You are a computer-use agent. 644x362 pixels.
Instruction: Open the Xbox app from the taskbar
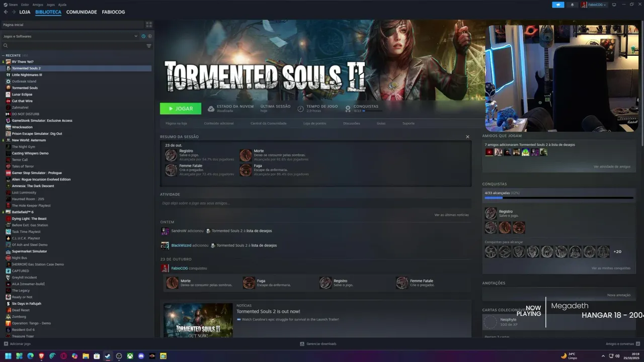(130, 356)
